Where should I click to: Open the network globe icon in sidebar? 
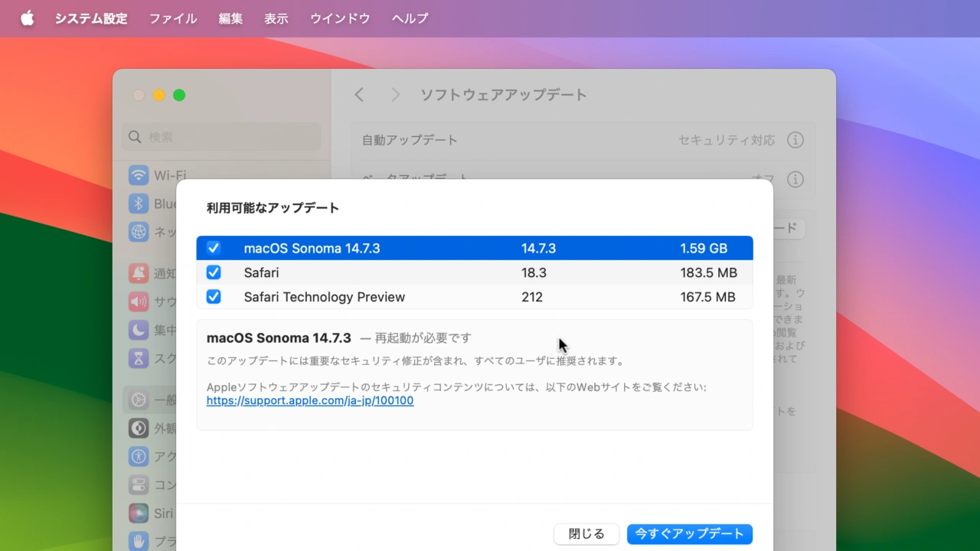tap(139, 232)
